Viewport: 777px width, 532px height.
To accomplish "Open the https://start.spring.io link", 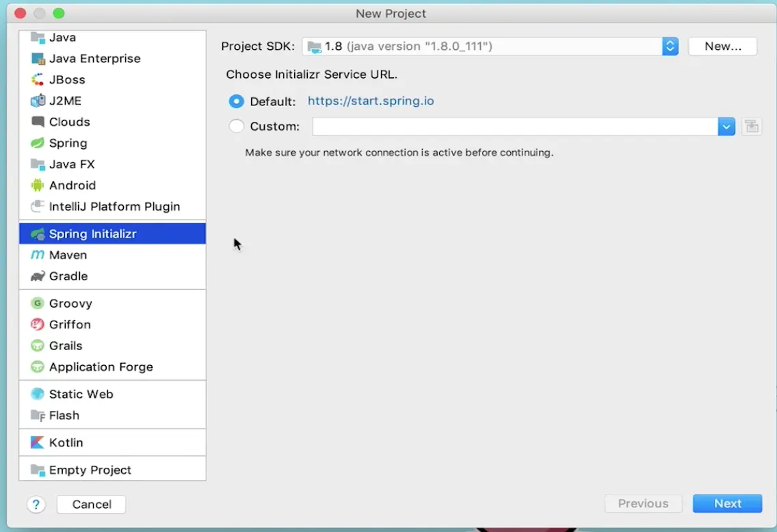I will click(371, 101).
